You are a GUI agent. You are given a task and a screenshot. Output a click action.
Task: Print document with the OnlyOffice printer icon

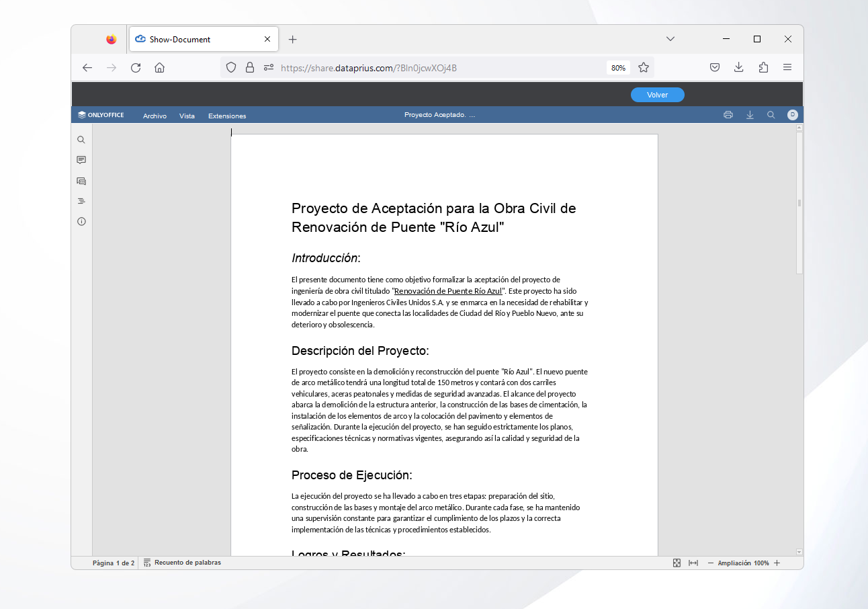click(728, 115)
